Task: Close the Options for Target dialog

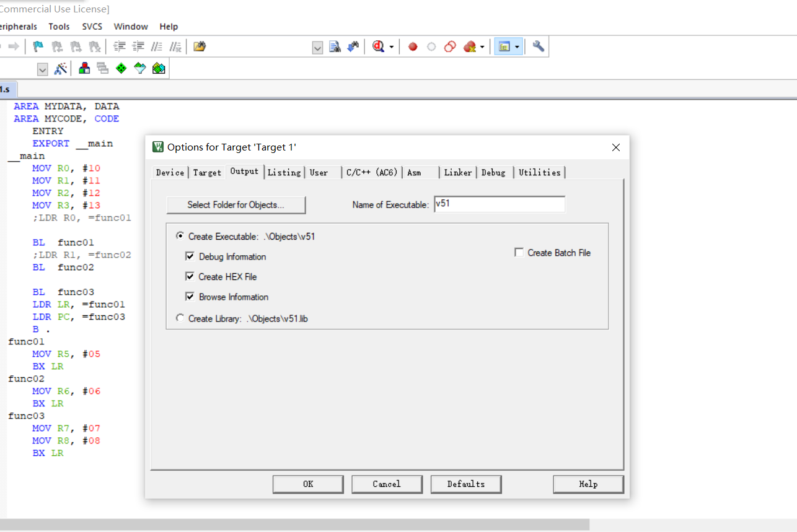Action: (616, 147)
